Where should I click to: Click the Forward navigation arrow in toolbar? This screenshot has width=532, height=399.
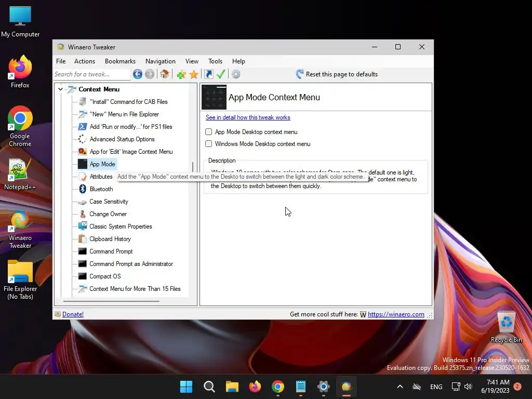(x=150, y=74)
